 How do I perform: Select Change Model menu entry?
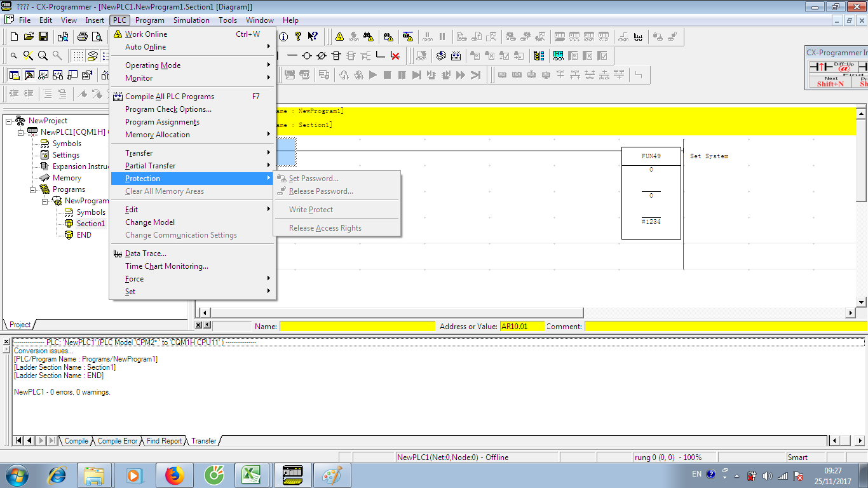[193, 222]
